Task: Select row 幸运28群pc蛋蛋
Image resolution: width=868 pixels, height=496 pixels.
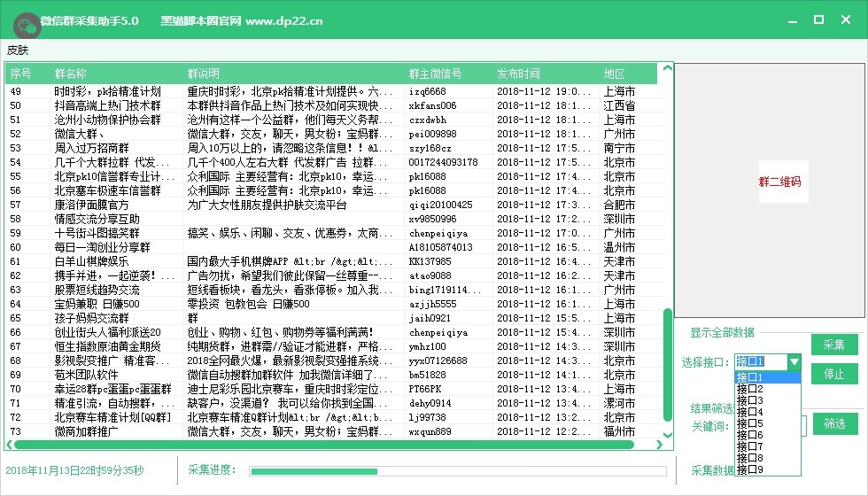Action: pos(335,389)
